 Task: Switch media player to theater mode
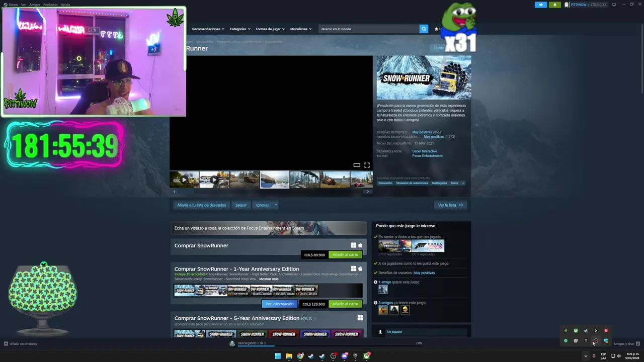(357, 165)
